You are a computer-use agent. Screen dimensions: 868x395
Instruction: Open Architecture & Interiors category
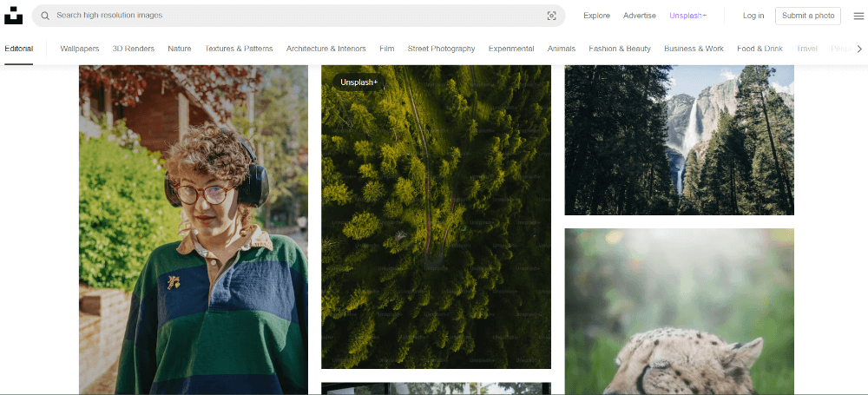click(326, 49)
